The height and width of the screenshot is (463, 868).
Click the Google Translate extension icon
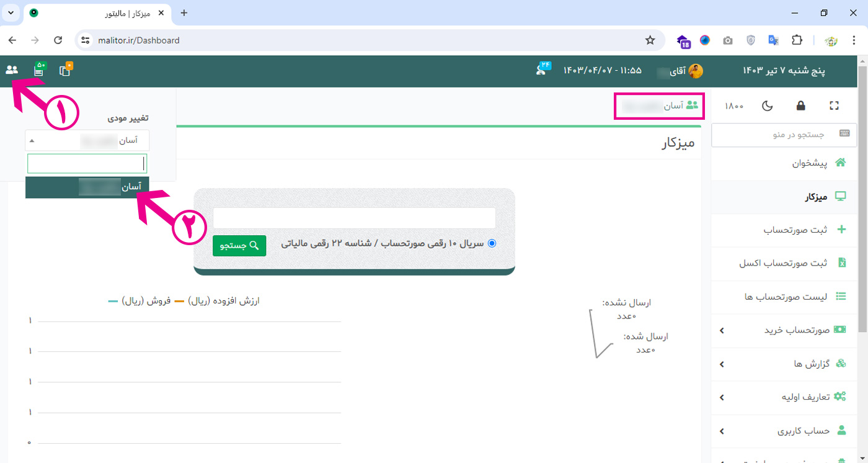click(774, 40)
